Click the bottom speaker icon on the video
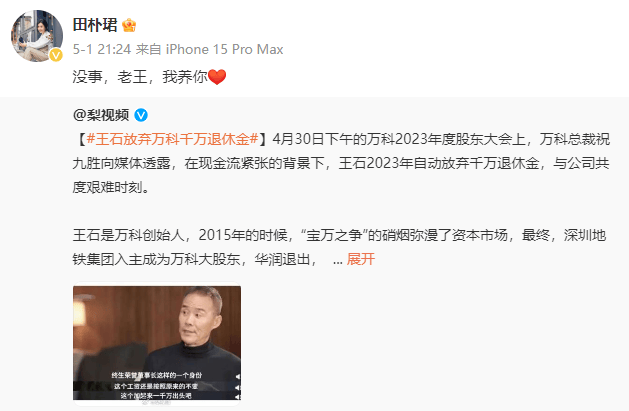This screenshot has width=629, height=411. coord(237,397)
